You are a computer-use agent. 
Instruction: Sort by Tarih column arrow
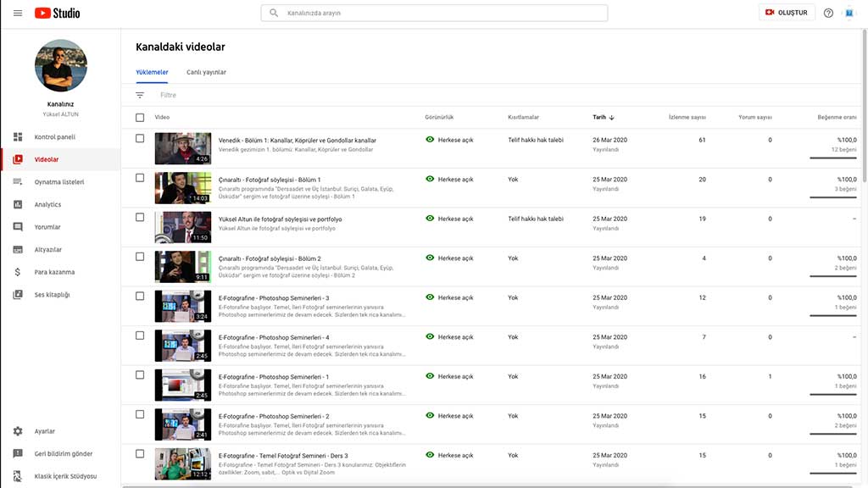pos(612,117)
